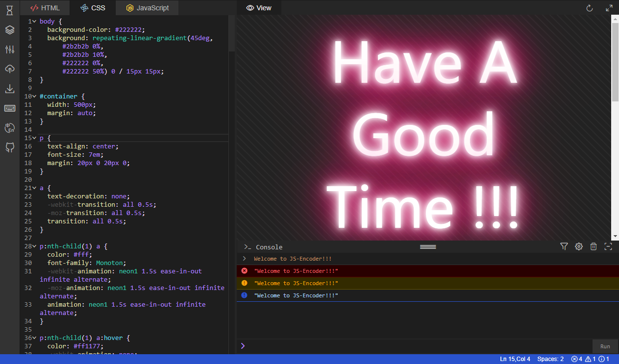Viewport: 619px width, 364px height.
Task: Open the sliders settings icon in sidebar
Action: click(10, 49)
